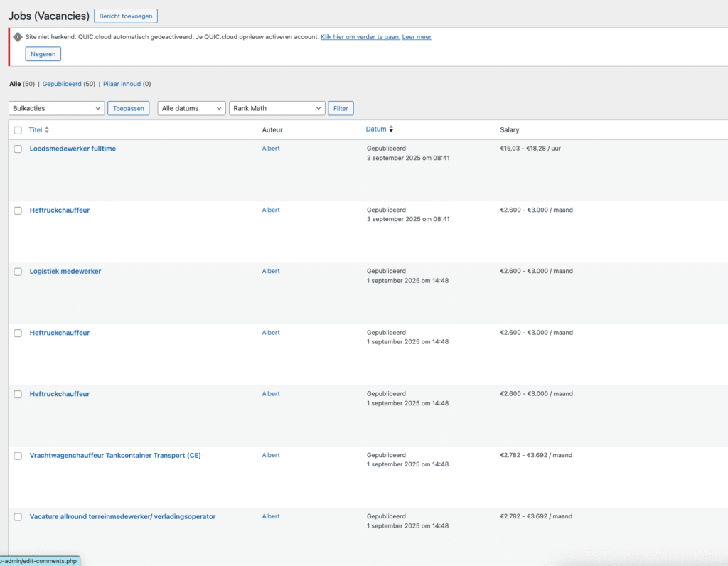Check the Loodsmedewerker fulltime row checkbox

click(x=18, y=149)
